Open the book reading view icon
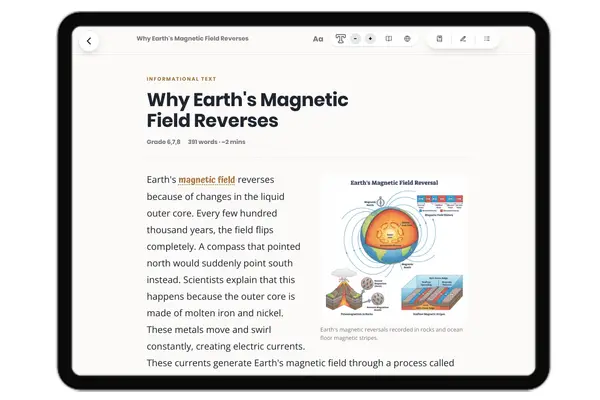 (388, 39)
